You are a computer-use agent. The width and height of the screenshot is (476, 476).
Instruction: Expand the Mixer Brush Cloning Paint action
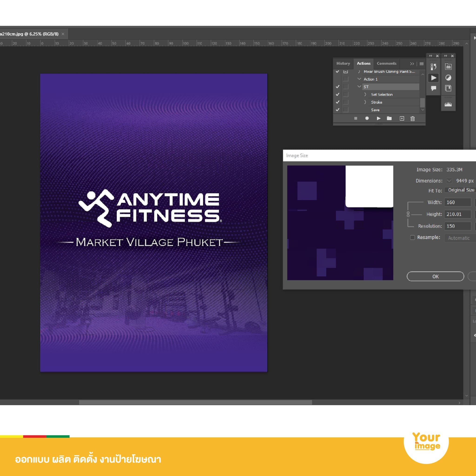tap(359, 71)
